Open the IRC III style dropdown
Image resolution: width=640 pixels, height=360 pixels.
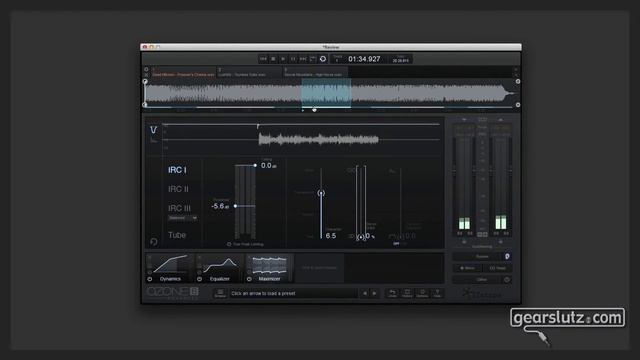[x=183, y=218]
